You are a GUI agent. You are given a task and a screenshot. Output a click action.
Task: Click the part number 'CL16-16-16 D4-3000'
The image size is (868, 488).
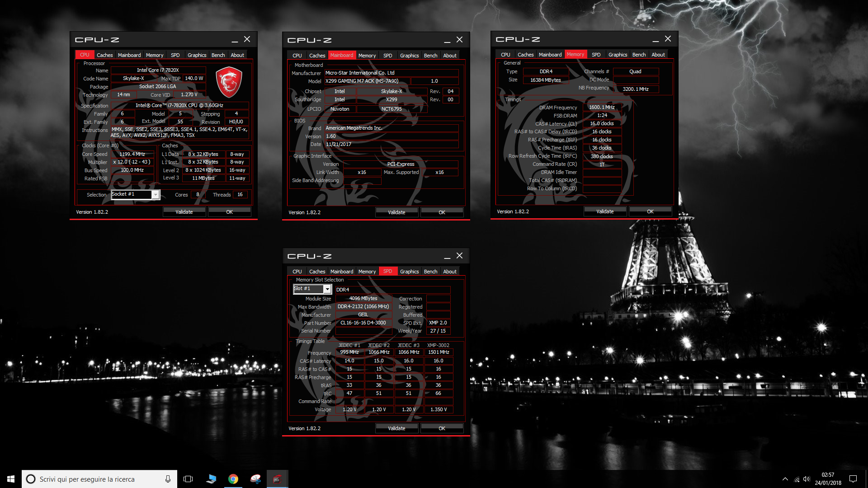(363, 323)
